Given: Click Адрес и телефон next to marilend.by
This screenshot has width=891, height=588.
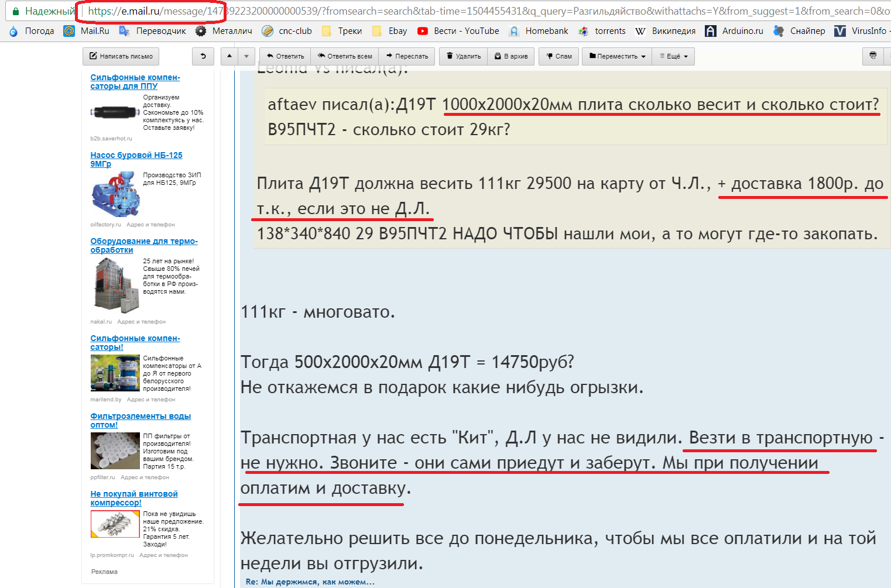Looking at the screenshot, I should tap(151, 400).
